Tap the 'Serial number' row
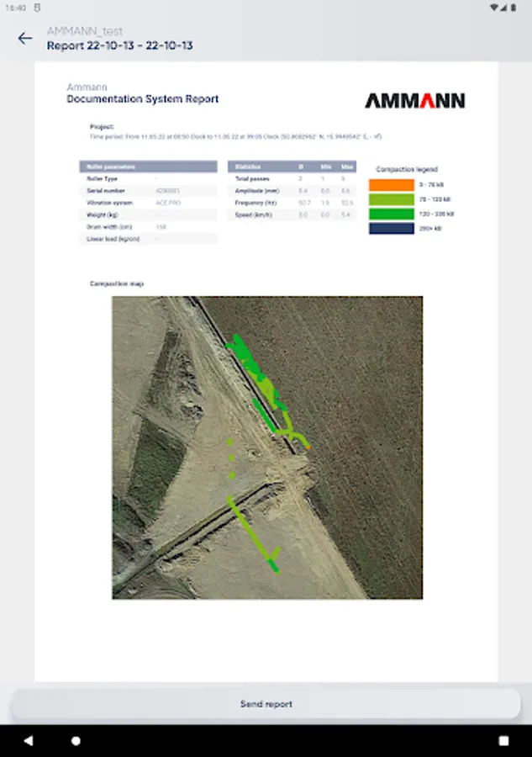 tap(148, 191)
